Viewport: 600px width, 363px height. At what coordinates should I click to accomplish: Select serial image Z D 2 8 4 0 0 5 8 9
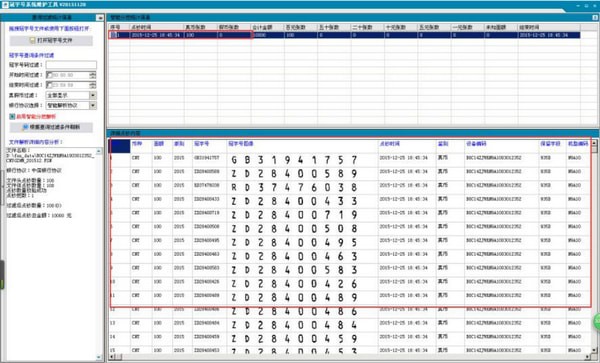coord(294,174)
